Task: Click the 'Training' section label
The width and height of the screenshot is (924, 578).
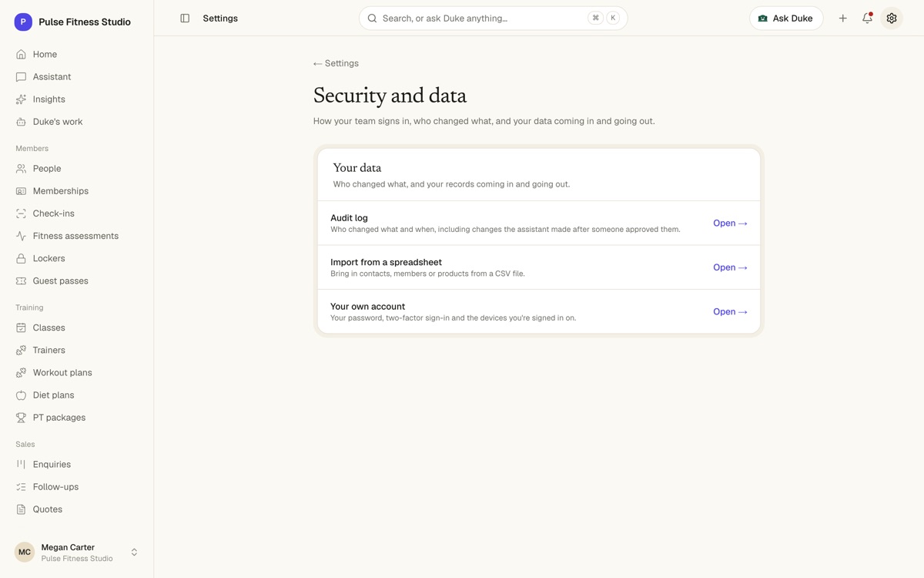Action: coord(29,307)
